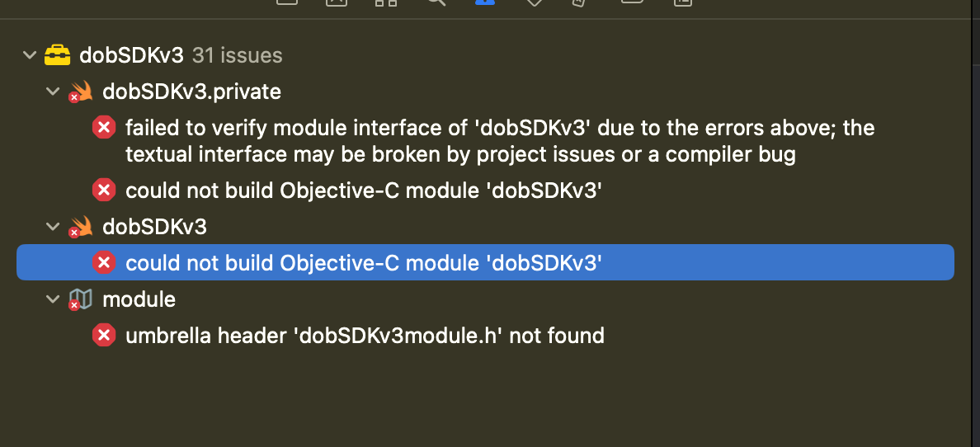Click Swift icon of the second dobSDKv3 group

point(80,227)
